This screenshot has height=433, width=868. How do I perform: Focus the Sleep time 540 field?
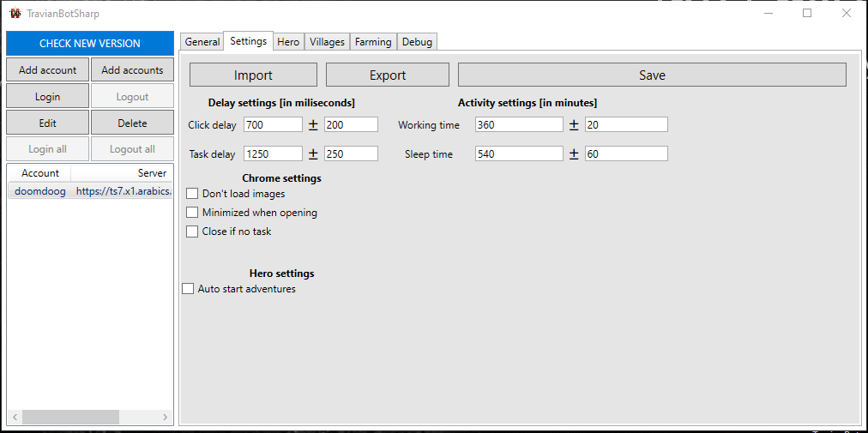(x=519, y=154)
